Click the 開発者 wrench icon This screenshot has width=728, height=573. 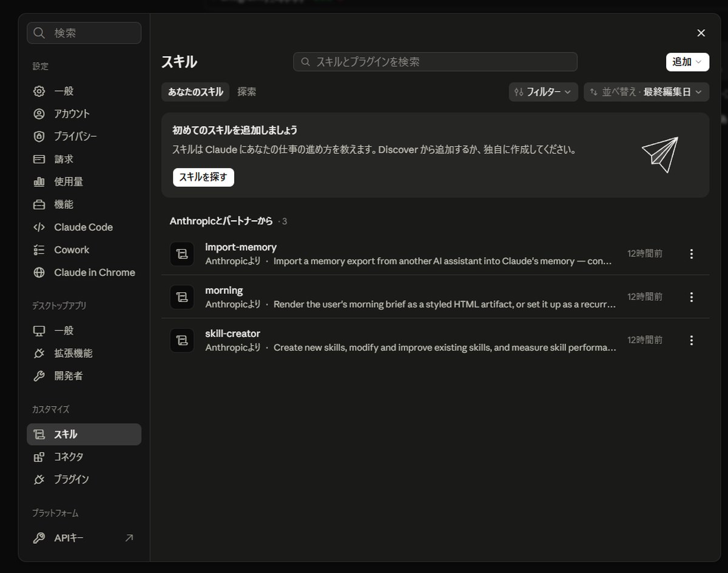tap(39, 376)
